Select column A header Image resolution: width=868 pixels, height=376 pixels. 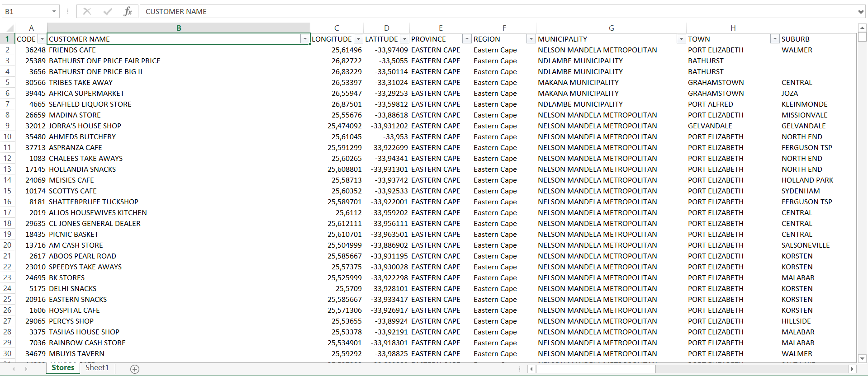(31, 28)
